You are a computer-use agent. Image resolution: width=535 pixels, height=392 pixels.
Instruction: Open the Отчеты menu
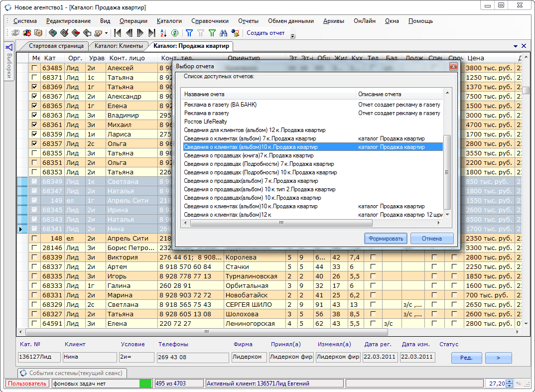coord(248,21)
